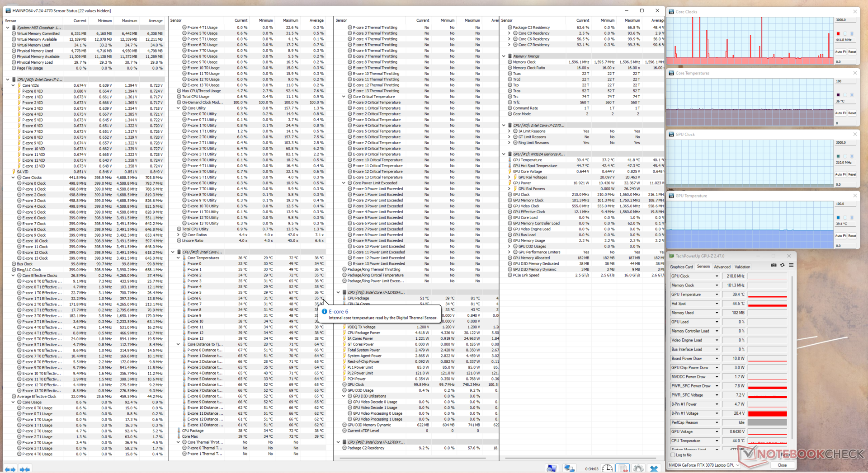Click GPU-Z refresh icon
The height and width of the screenshot is (473, 868).
[782, 265]
